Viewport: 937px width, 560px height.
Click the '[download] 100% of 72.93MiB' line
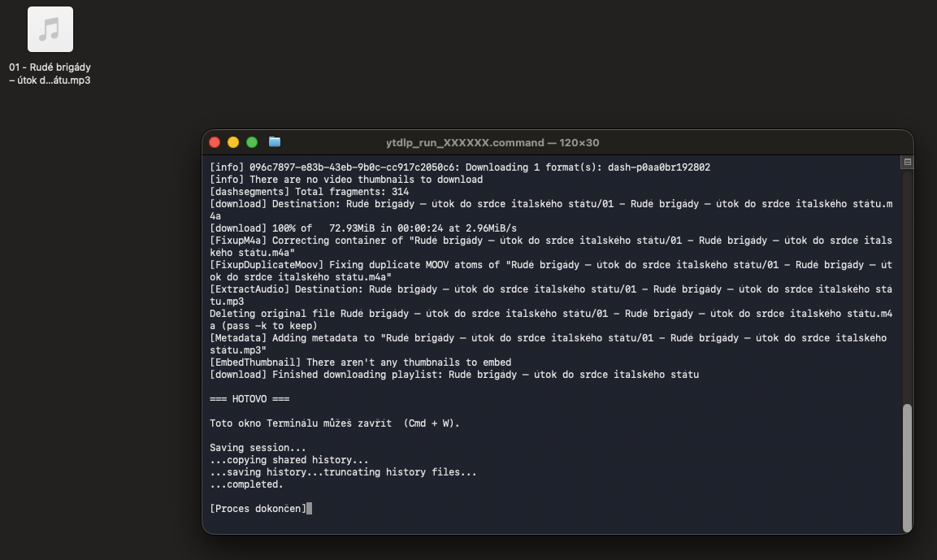click(x=363, y=228)
